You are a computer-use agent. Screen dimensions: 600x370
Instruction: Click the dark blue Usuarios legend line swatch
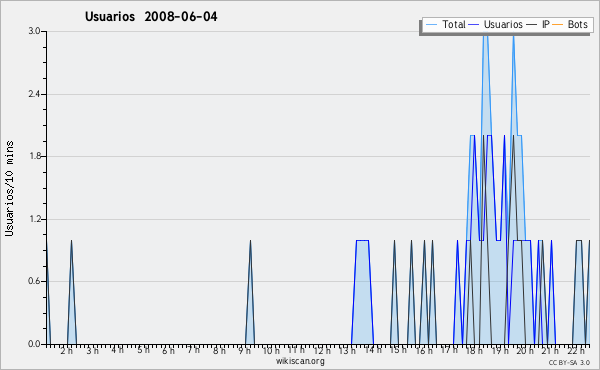pyautogui.click(x=474, y=25)
